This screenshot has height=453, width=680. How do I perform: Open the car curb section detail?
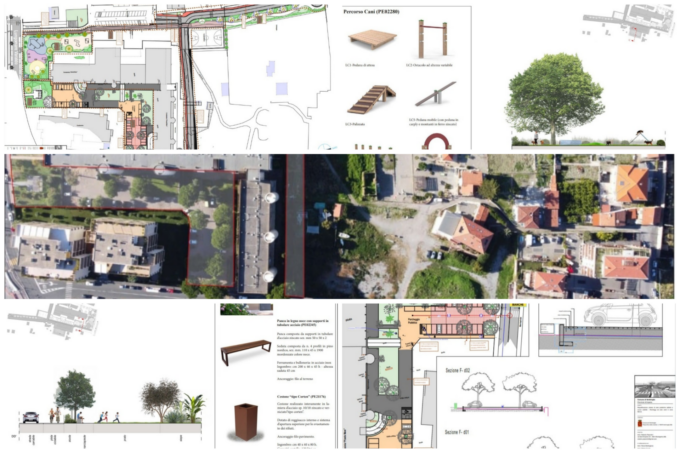tap(601, 330)
